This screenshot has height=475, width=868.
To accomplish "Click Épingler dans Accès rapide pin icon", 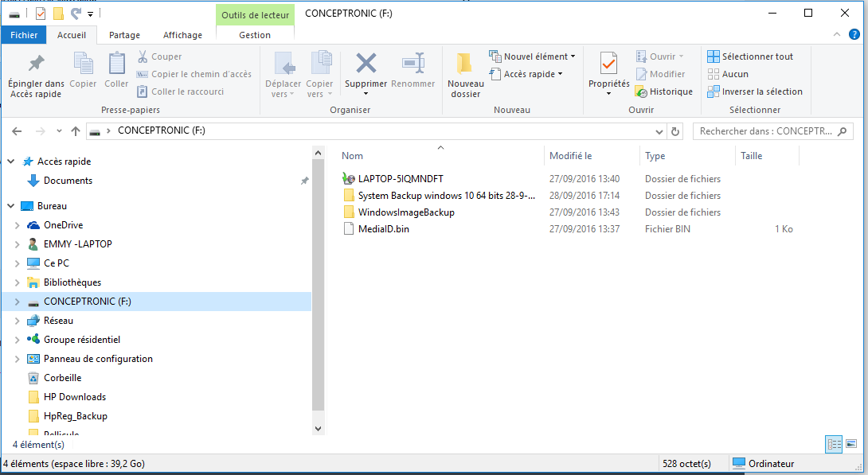I will [36, 63].
